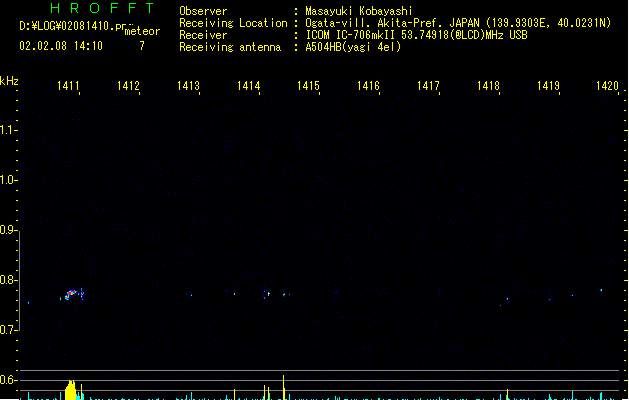Click the 0.7 kHz frequency tick label

[8, 330]
